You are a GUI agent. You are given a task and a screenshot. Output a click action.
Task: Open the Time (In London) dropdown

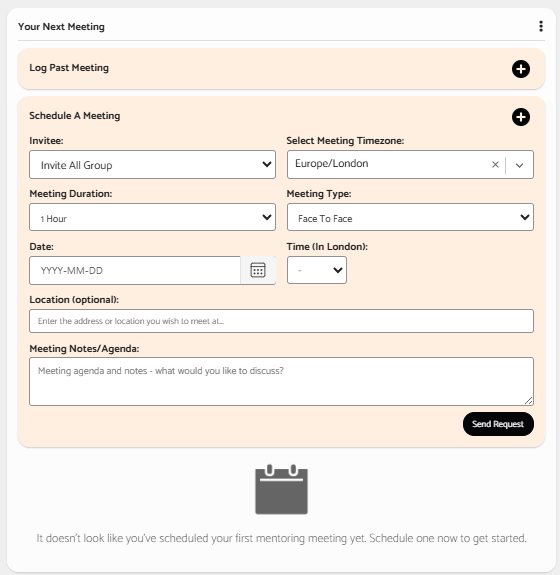coord(317,270)
